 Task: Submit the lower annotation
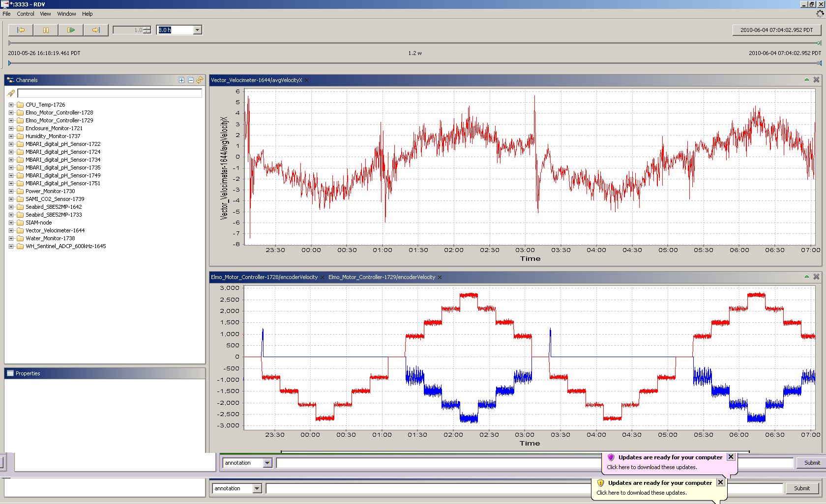click(x=801, y=488)
